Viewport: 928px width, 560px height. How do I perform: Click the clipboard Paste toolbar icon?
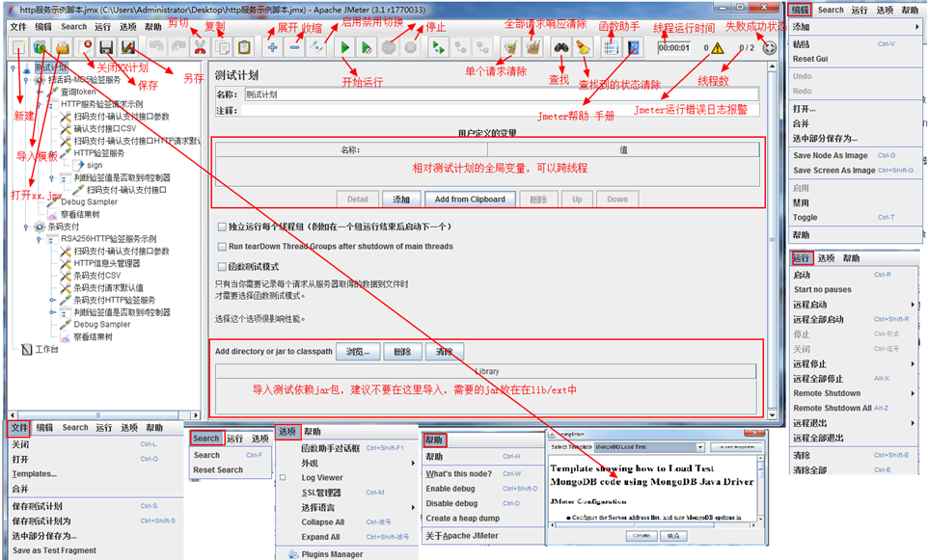[x=244, y=47]
